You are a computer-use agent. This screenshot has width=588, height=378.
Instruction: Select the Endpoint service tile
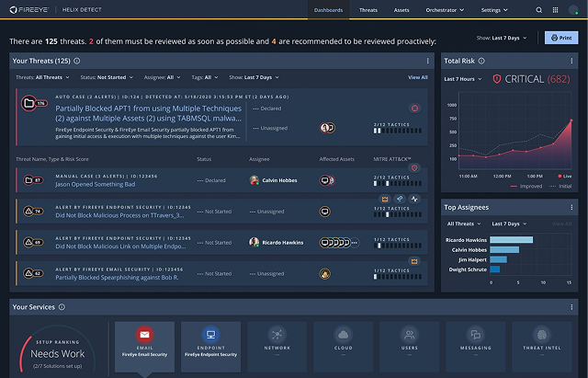click(x=210, y=347)
